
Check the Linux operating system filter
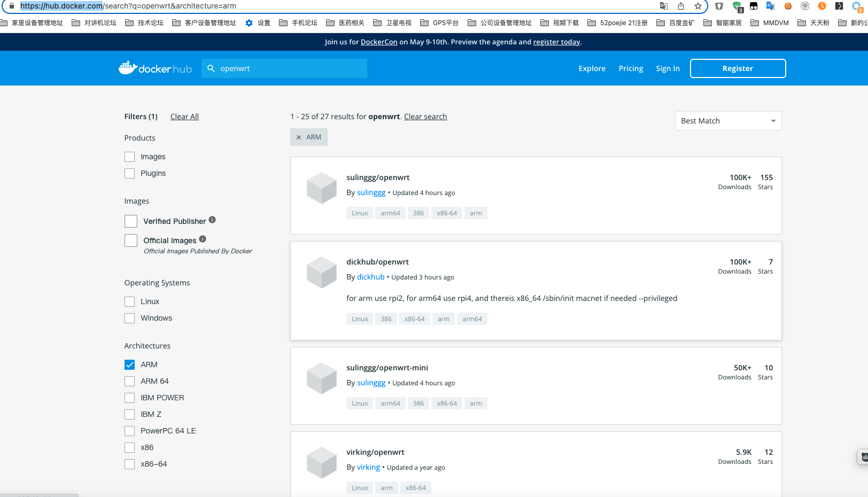[x=129, y=301]
